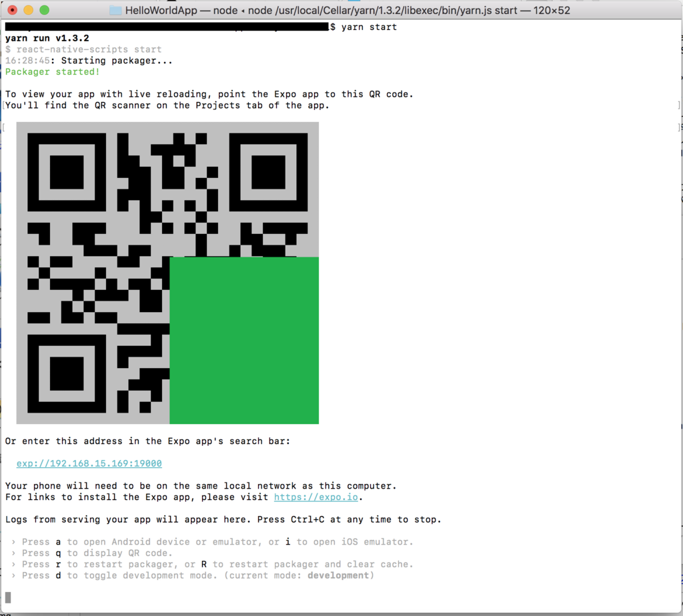The image size is (683, 616).
Task: Open the exp://192.168.15.169:19000 link
Action: click(89, 463)
